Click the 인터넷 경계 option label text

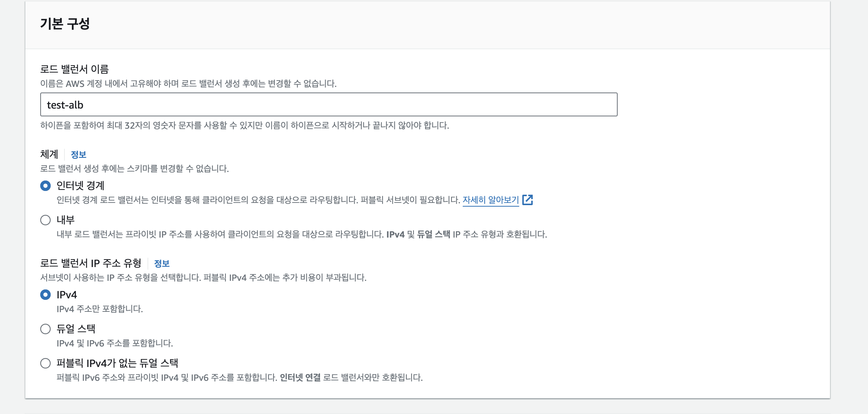[x=80, y=185]
